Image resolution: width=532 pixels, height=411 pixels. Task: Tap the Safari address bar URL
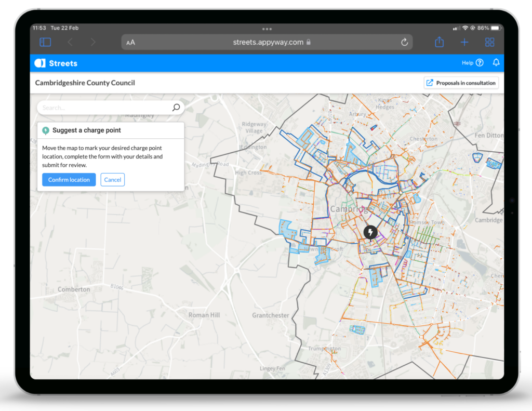268,42
